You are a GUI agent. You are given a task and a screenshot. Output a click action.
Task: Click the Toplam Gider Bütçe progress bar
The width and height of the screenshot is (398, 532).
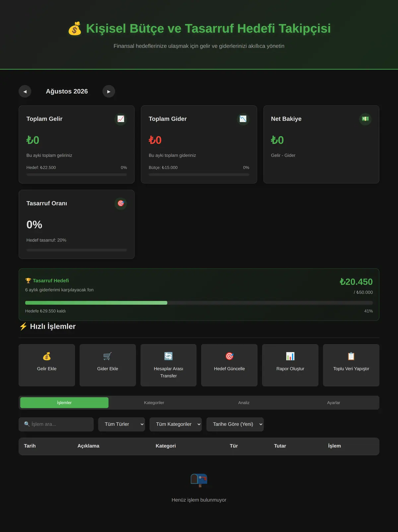(x=199, y=175)
